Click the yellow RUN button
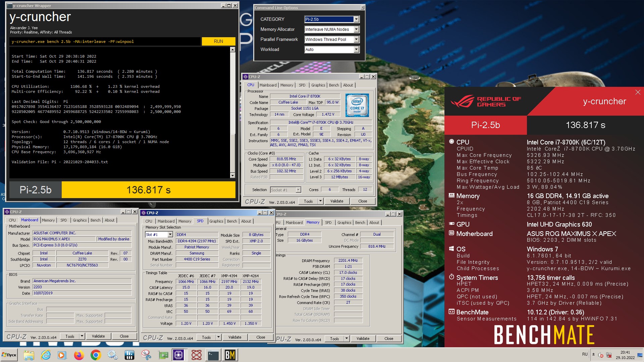Screen dimensions: 644x362 point(218,41)
